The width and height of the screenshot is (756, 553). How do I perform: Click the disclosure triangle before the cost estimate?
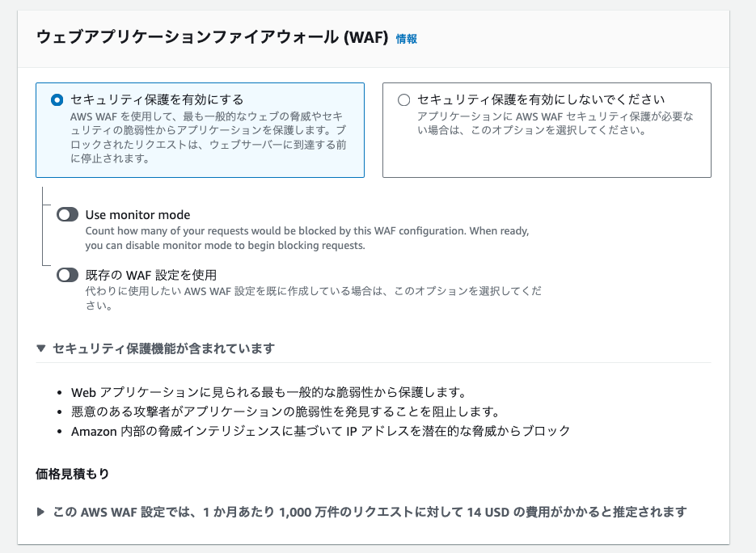point(40,511)
